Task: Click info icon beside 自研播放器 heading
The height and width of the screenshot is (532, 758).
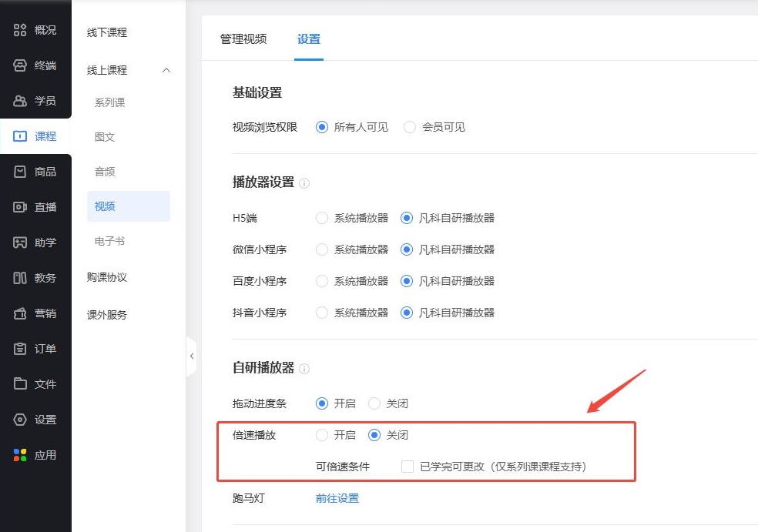Action: point(304,369)
